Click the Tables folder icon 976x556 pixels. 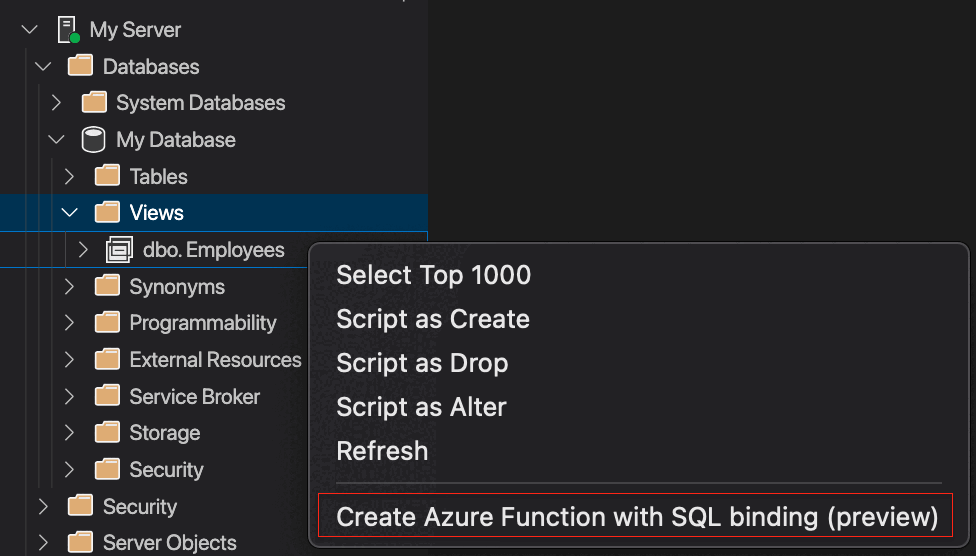click(107, 177)
